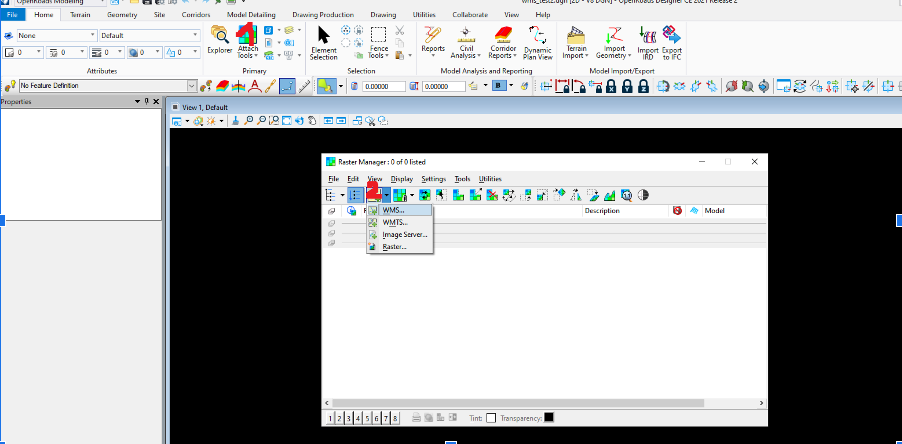Screen dimensions: 902x444
Task: Switch to the Geometry ribbon tab
Action: click(122, 15)
